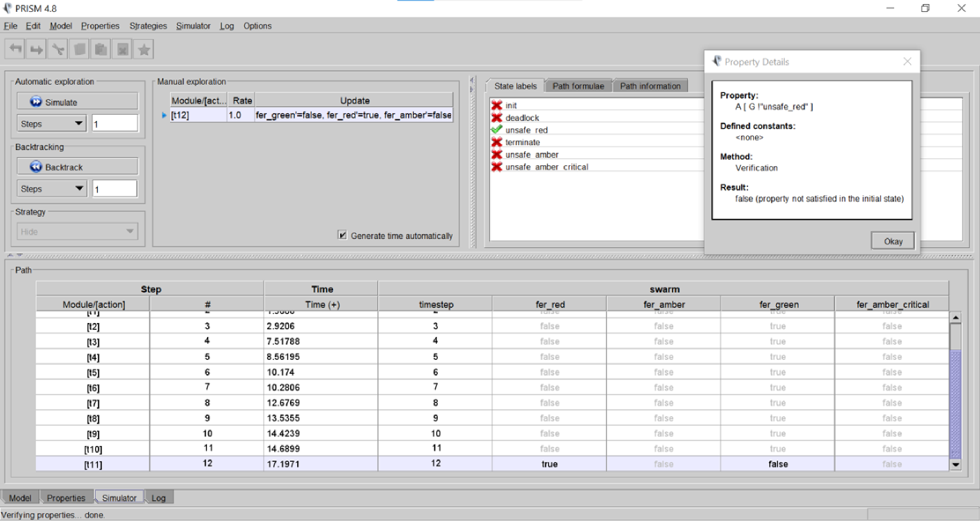This screenshot has width=980, height=521.
Task: Click the Copy toolbar icon
Action: 80,49
